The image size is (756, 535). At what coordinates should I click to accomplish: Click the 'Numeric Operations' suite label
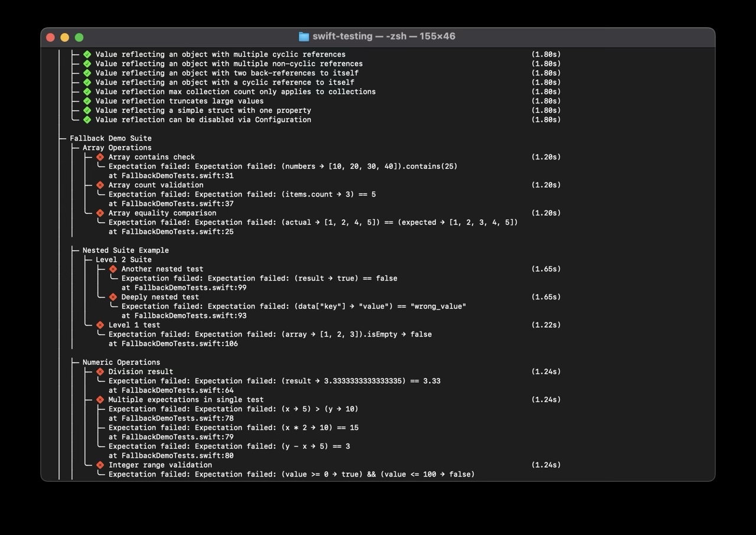click(x=121, y=363)
